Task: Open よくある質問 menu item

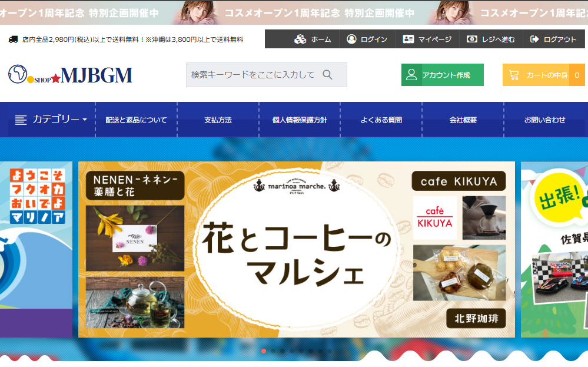Action: 381,120
